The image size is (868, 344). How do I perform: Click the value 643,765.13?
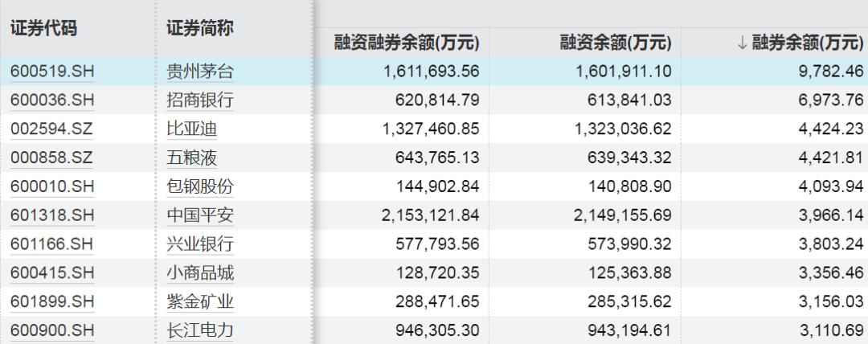pos(437,158)
